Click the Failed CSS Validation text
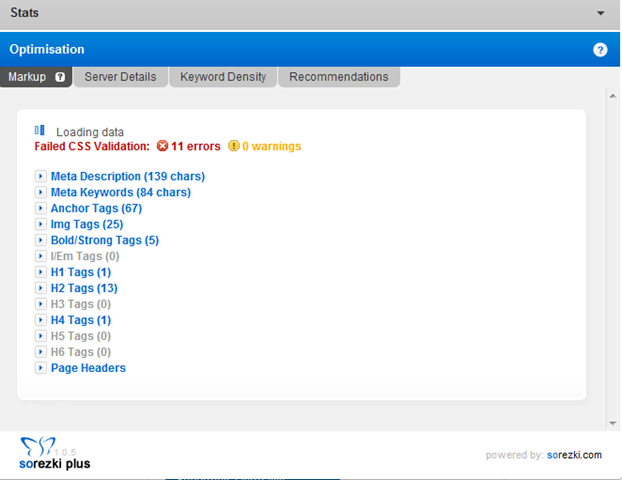622x480 pixels. coord(92,146)
